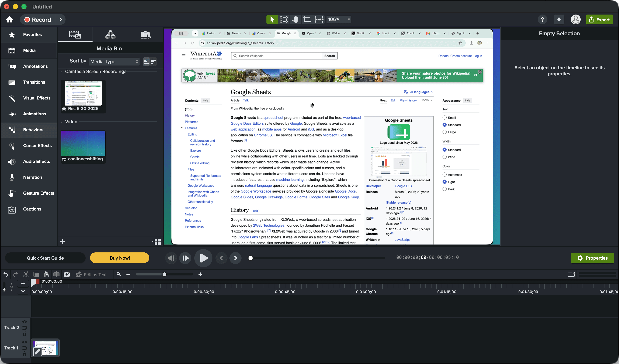The height and width of the screenshot is (364, 619).
Task: Toggle the Properties panel button
Action: tap(592, 258)
